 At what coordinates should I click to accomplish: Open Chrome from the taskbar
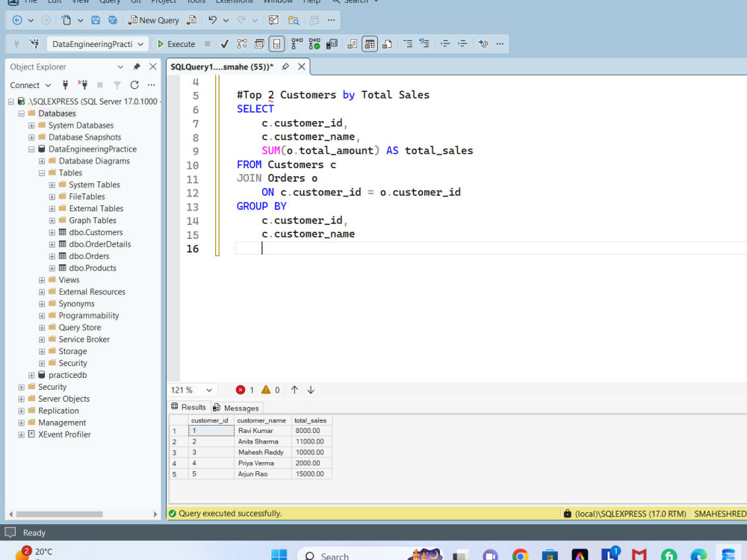coord(520,556)
